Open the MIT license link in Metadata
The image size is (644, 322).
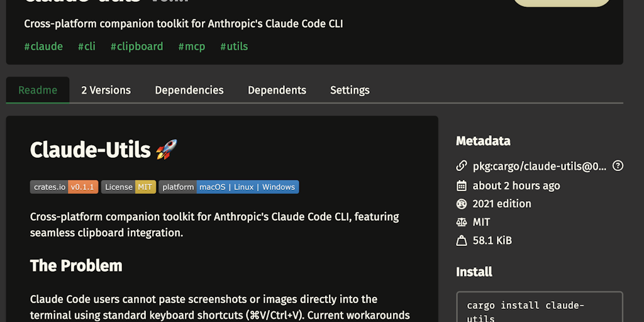point(482,222)
